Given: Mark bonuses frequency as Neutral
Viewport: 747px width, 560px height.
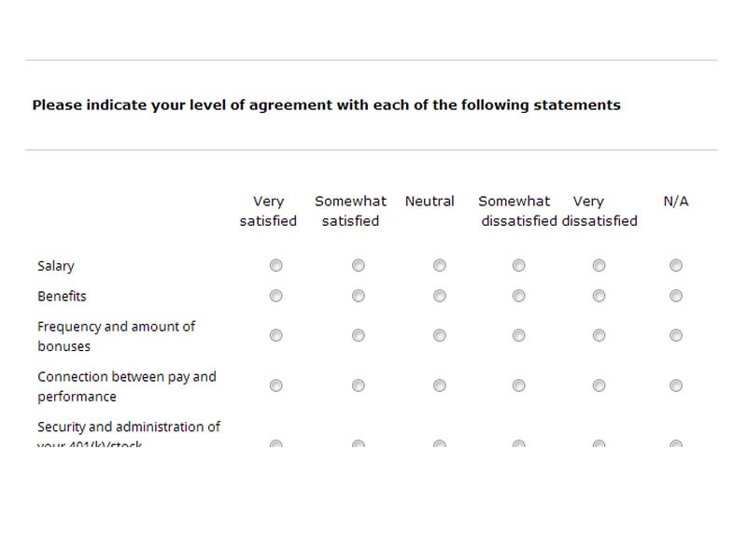Looking at the screenshot, I should (x=438, y=335).
